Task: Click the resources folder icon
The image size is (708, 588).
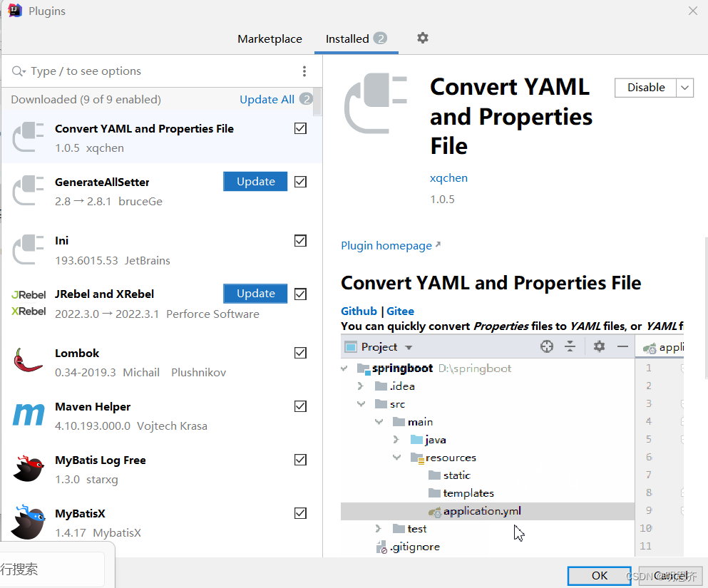Action: point(417,458)
